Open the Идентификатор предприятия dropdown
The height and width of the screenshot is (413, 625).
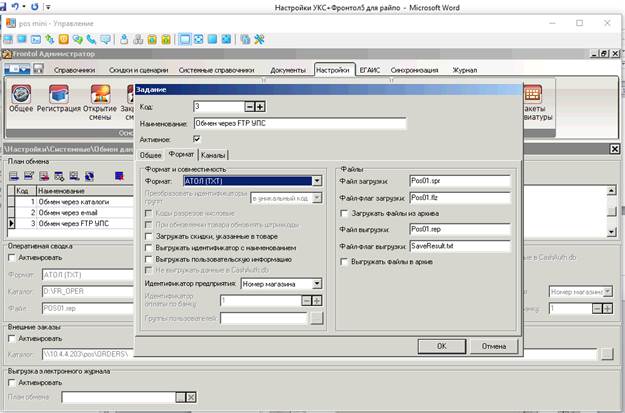pyautogui.click(x=316, y=284)
